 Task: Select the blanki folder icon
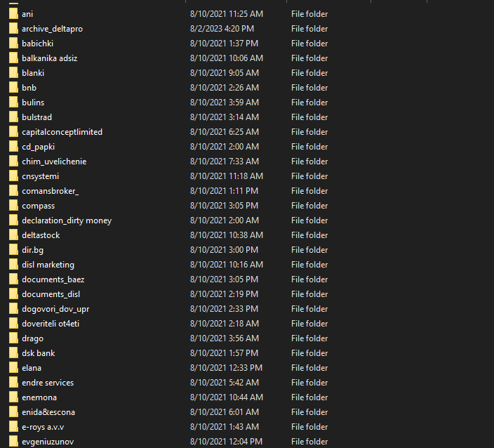pos(13,73)
